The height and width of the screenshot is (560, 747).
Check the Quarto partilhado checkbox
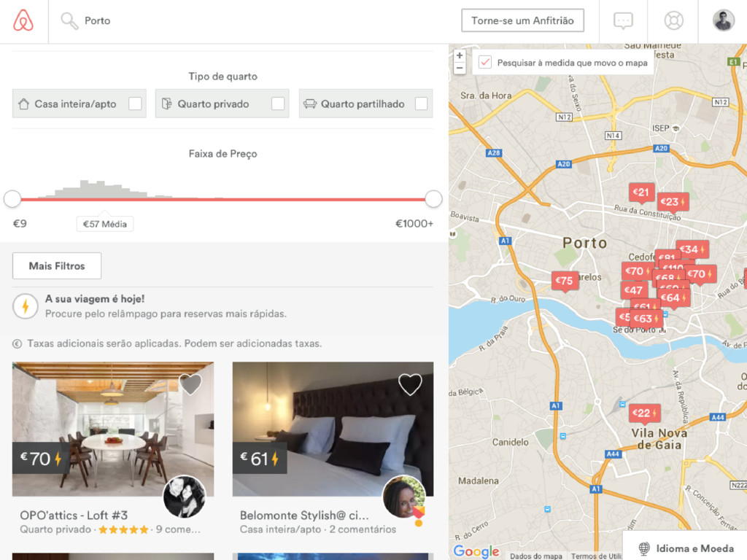(x=421, y=104)
